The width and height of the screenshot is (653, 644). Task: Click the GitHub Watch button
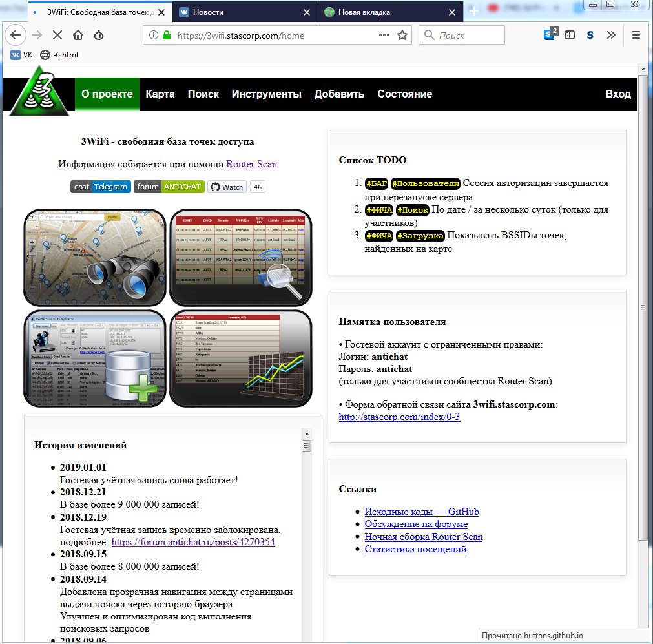click(x=227, y=187)
